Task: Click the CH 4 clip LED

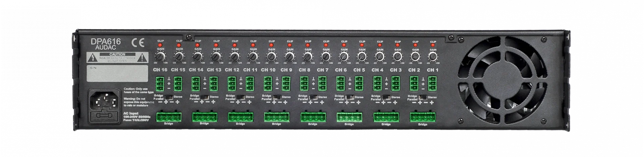Action: [379, 45]
